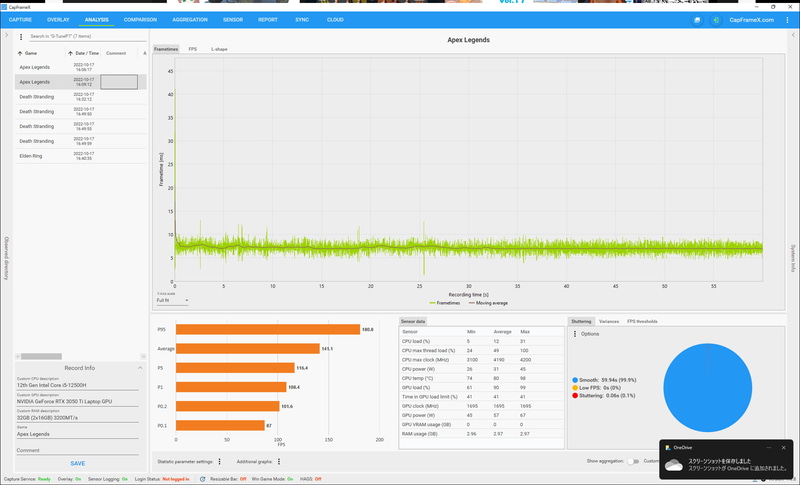The height and width of the screenshot is (485, 800).
Task: Open statistic parameter settings dots menu
Action: click(219, 462)
